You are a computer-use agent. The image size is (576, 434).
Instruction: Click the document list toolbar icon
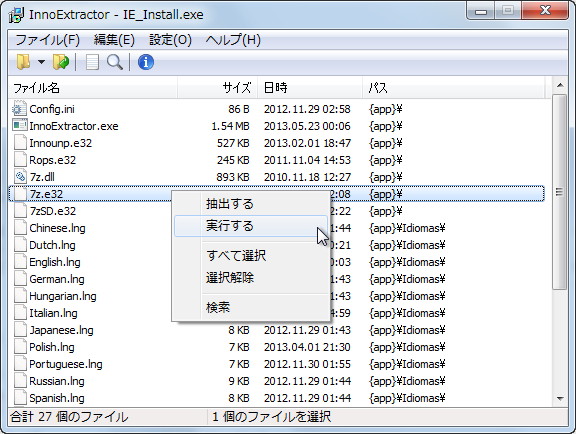pyautogui.click(x=92, y=62)
